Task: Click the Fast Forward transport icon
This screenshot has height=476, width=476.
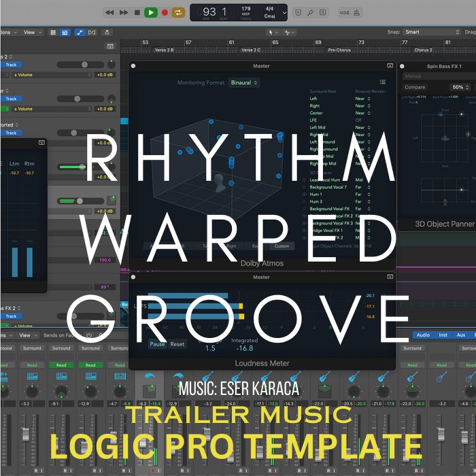Action: point(124,12)
